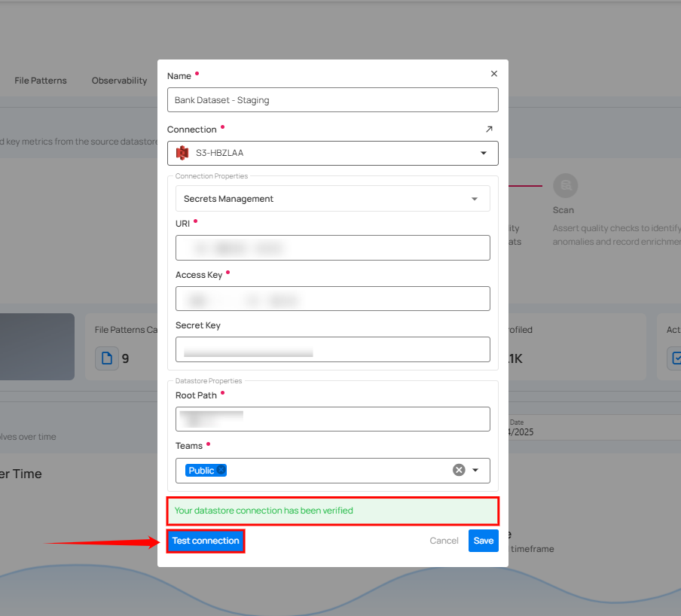Expand the Teams dropdown arrow
The width and height of the screenshot is (681, 616).
475,470
